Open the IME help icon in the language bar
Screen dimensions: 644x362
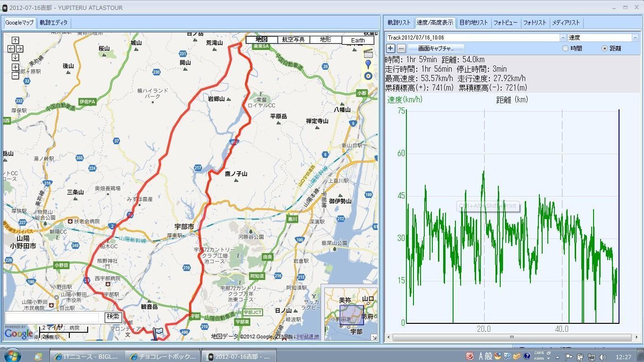tap(527, 356)
